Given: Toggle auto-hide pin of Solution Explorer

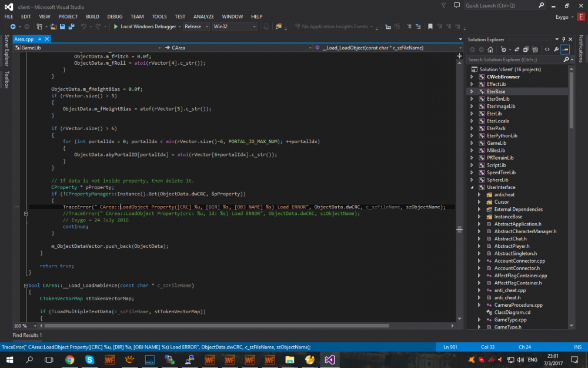Looking at the screenshot, I should [563, 39].
